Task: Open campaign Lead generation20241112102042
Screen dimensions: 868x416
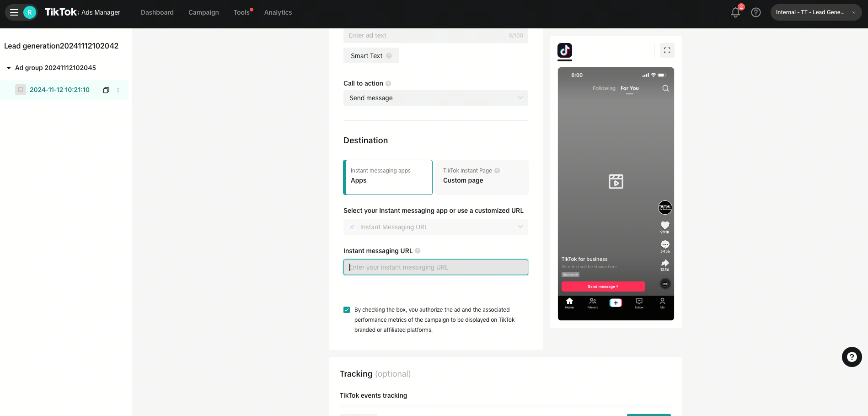Action: tap(61, 46)
